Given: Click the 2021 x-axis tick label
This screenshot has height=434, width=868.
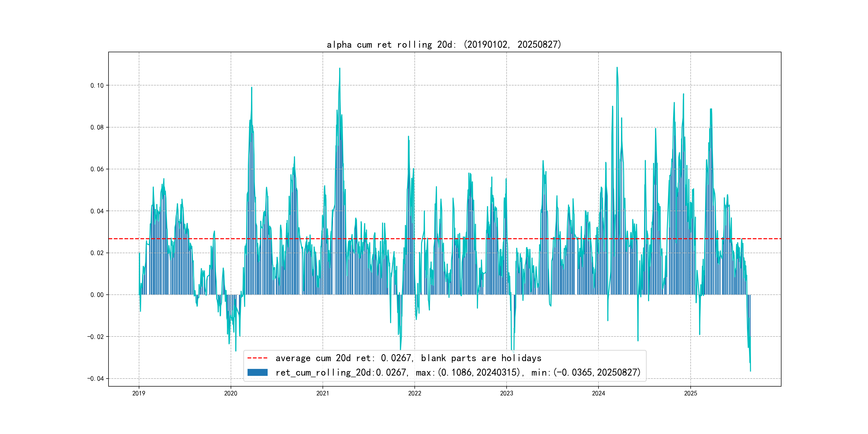Looking at the screenshot, I should tap(323, 393).
